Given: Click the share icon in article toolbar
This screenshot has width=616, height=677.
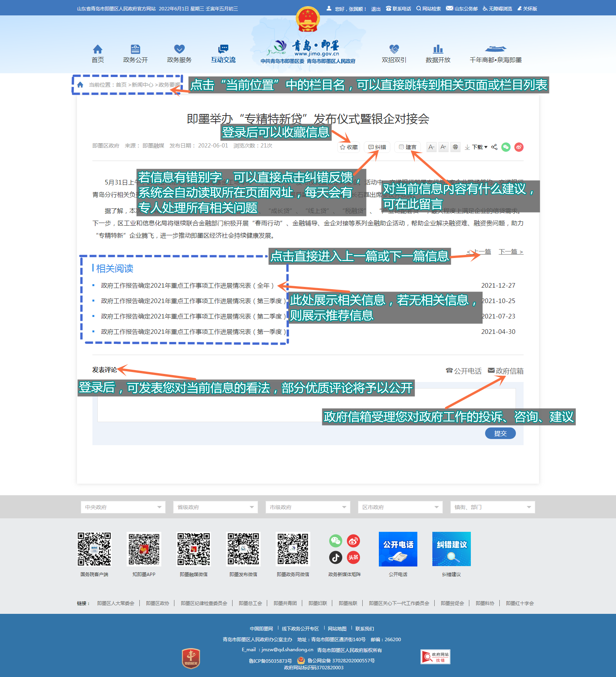Looking at the screenshot, I should pos(494,147).
